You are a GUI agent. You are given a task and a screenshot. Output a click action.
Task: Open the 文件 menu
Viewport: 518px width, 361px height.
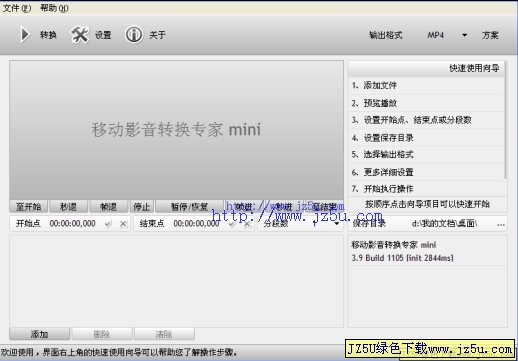(17, 8)
